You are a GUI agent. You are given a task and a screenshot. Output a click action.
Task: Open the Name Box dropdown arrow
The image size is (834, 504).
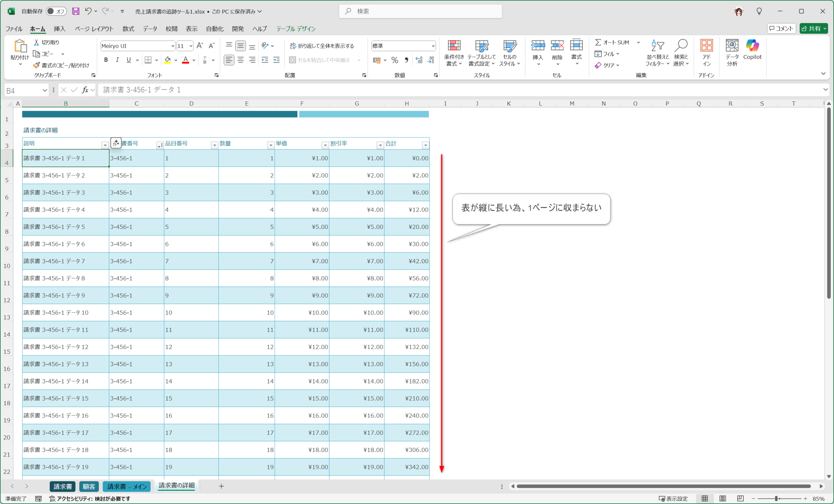pos(44,90)
